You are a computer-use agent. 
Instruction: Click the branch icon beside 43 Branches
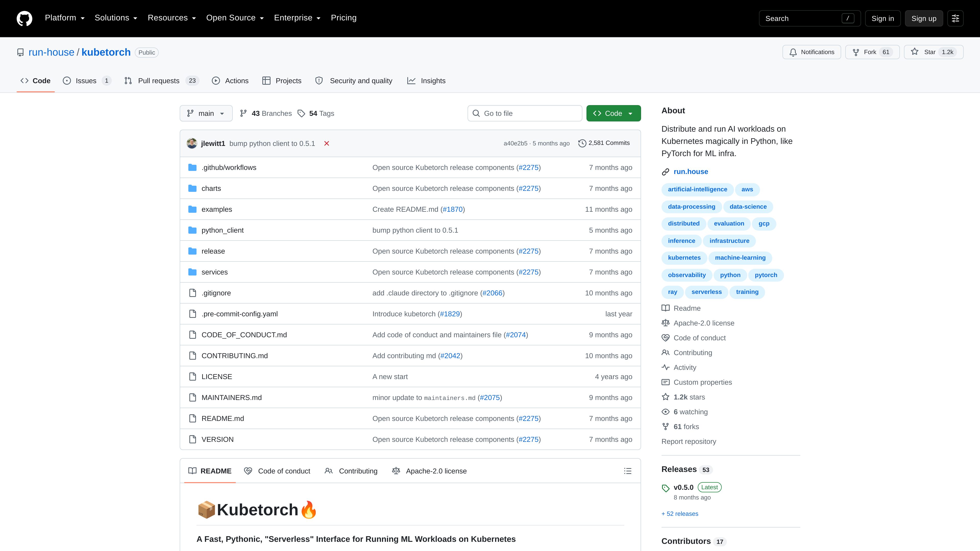pyautogui.click(x=243, y=113)
